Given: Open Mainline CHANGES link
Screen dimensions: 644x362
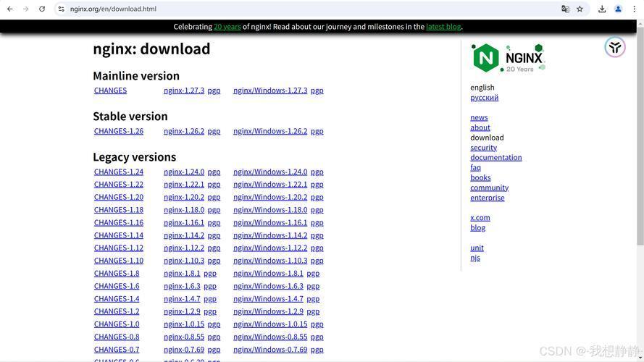Looking at the screenshot, I should point(110,90).
